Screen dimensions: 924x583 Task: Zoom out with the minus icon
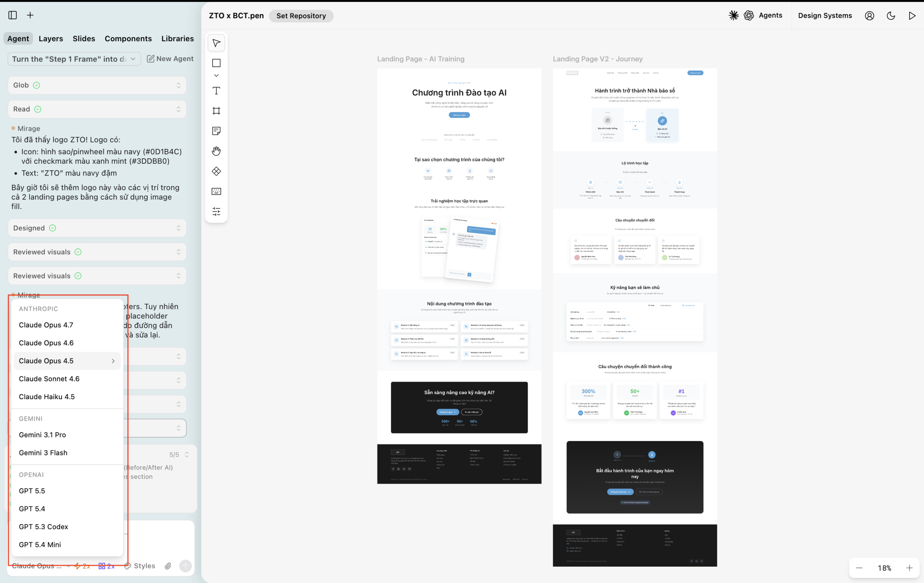pos(859,568)
